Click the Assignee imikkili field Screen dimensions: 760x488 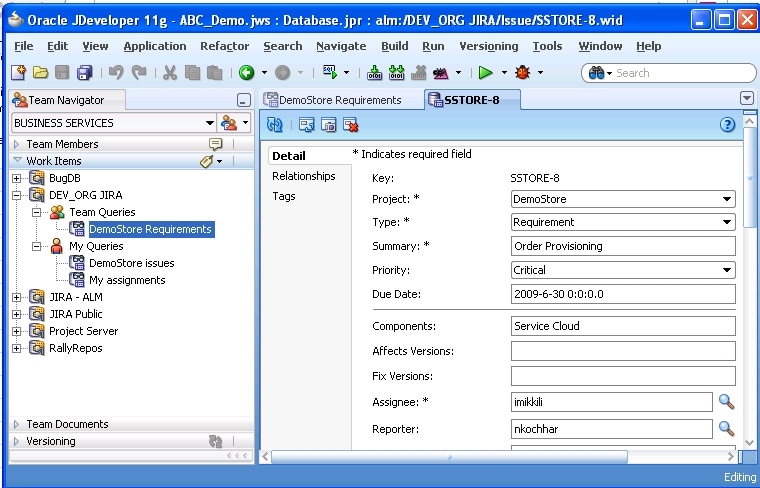click(612, 402)
